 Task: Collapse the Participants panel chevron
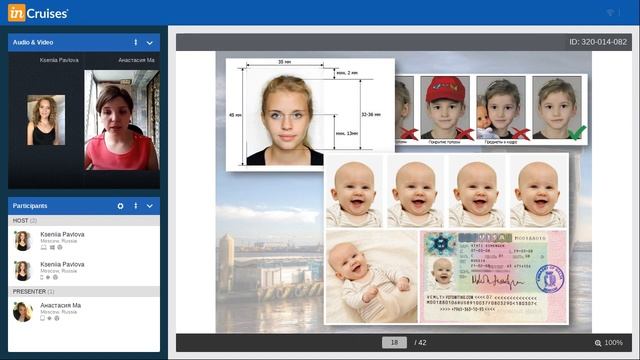[x=150, y=206]
